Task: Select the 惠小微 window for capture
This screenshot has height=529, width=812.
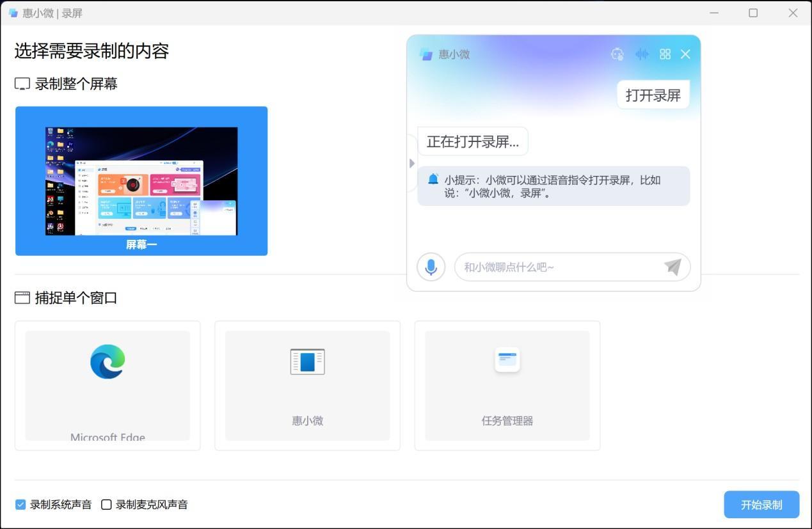Action: pos(307,384)
